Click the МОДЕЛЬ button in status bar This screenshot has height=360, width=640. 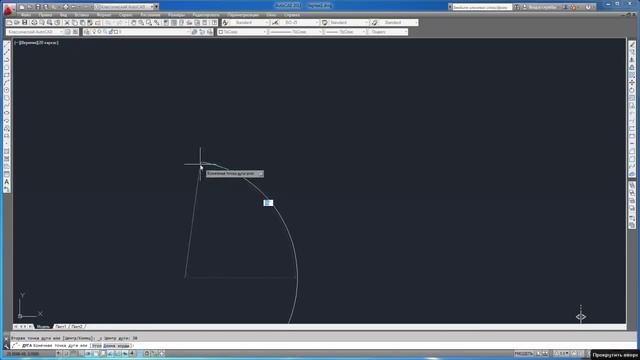click(524, 353)
